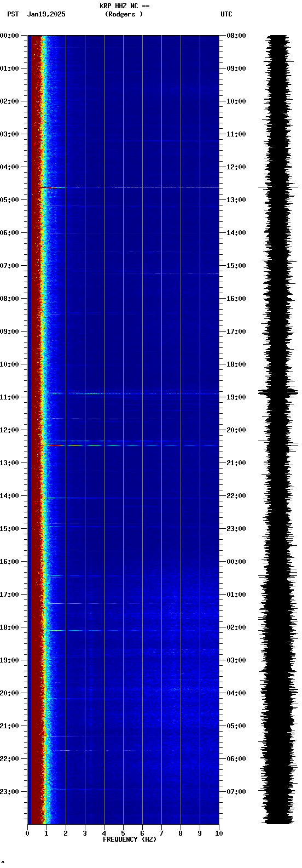The height and width of the screenshot is (868, 302).
Task: Click the seismogram spike near 12:40 UTC
Action: (278, 187)
